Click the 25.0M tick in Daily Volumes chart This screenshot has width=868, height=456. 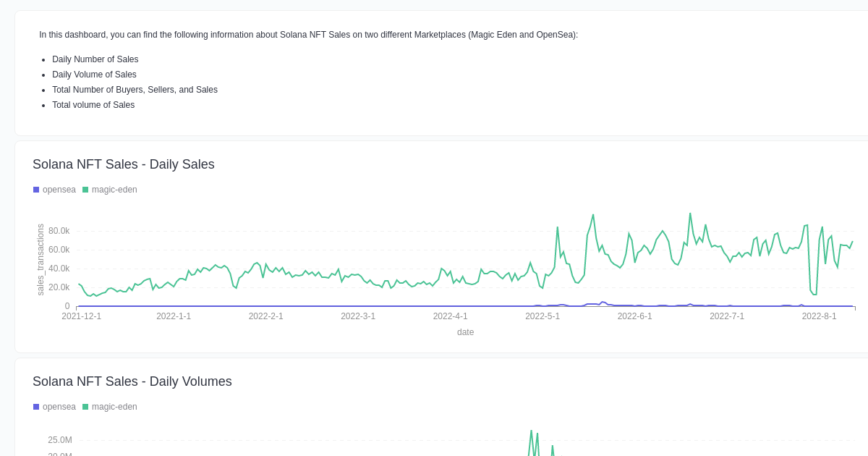(x=60, y=440)
